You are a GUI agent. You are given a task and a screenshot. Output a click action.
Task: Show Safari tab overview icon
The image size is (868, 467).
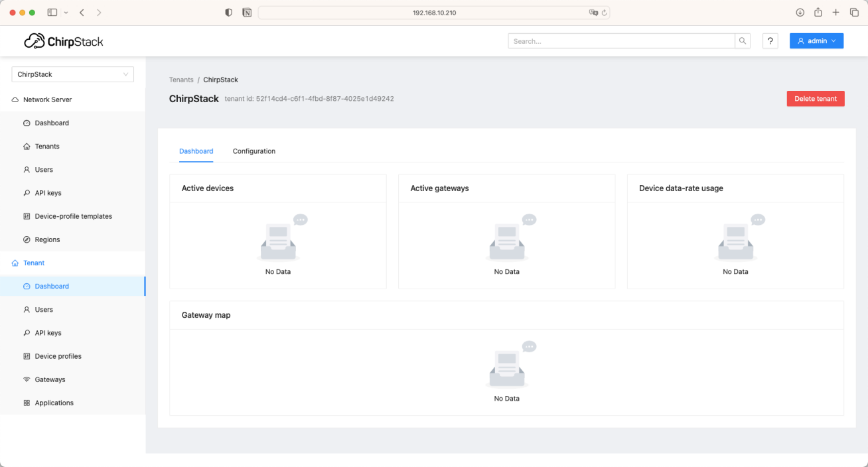pos(854,13)
